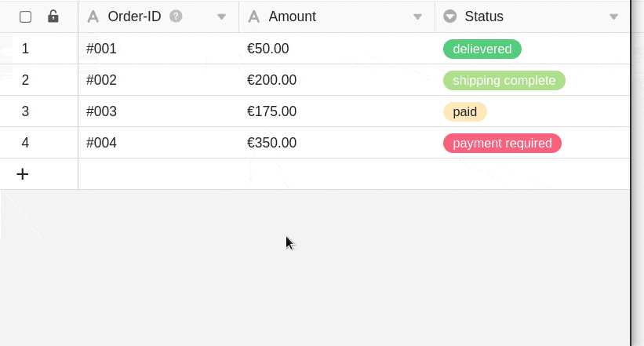Add a new row with plus icon
Image resolution: width=644 pixels, height=346 pixels.
tap(23, 174)
